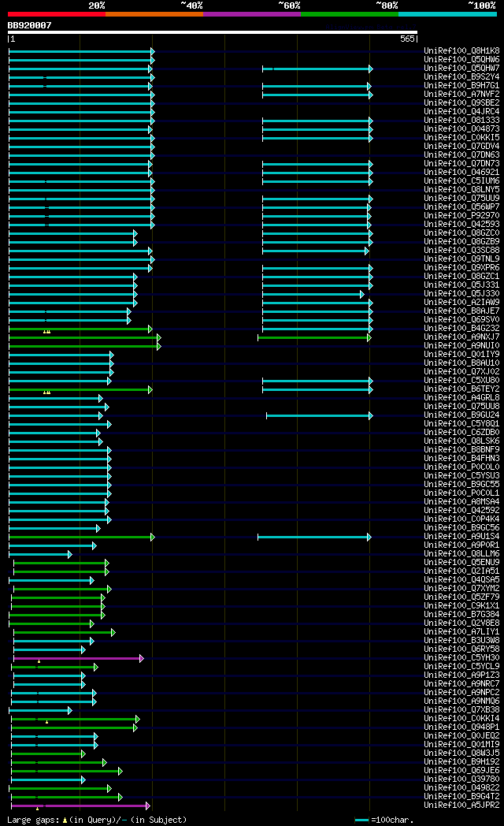Open hit UniRef100_Q8GZB9
Image resolution: width=504 pixels, height=826 pixels.
coord(462,242)
